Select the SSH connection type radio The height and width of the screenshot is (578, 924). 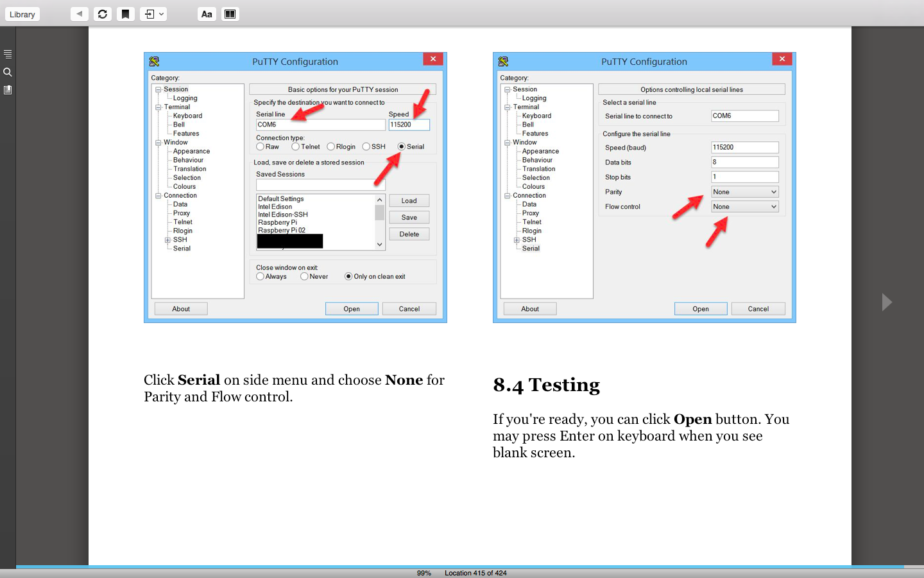[x=366, y=146]
